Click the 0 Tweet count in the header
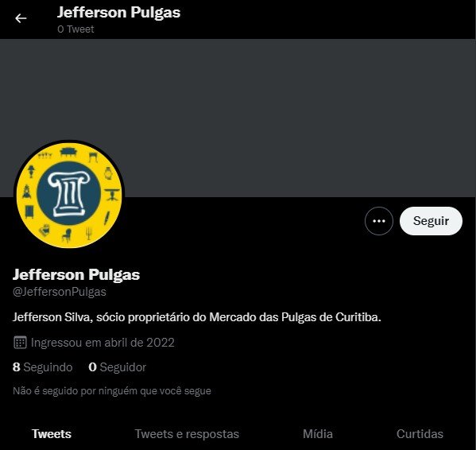Viewport: 476px width, 450px height. tap(75, 29)
